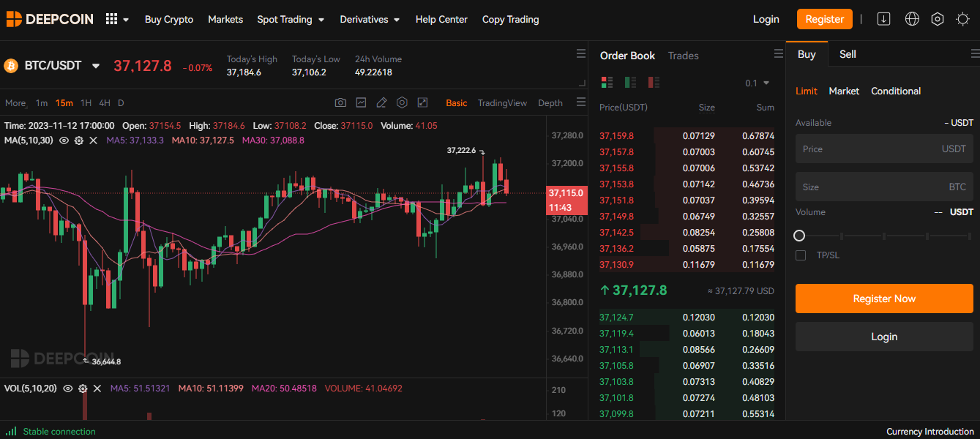The height and width of the screenshot is (439, 980).
Task: Expand the Derivatives menu
Action: coord(370,19)
